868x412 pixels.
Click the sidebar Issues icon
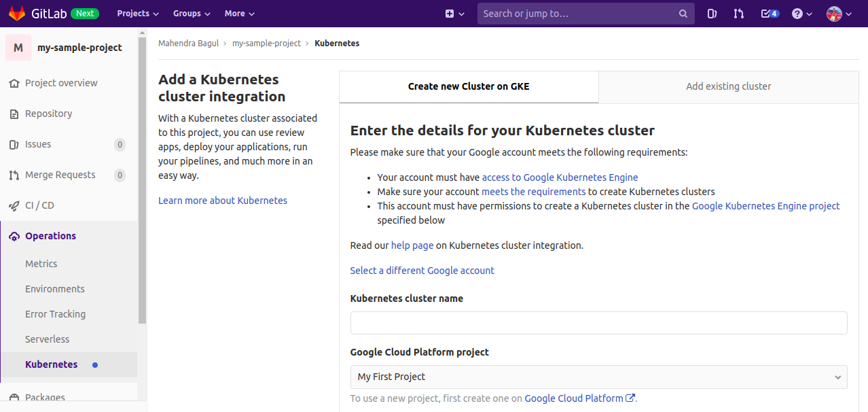point(14,144)
